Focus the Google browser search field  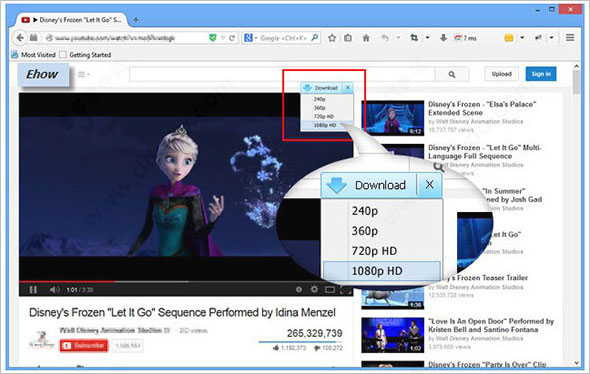click(x=284, y=38)
